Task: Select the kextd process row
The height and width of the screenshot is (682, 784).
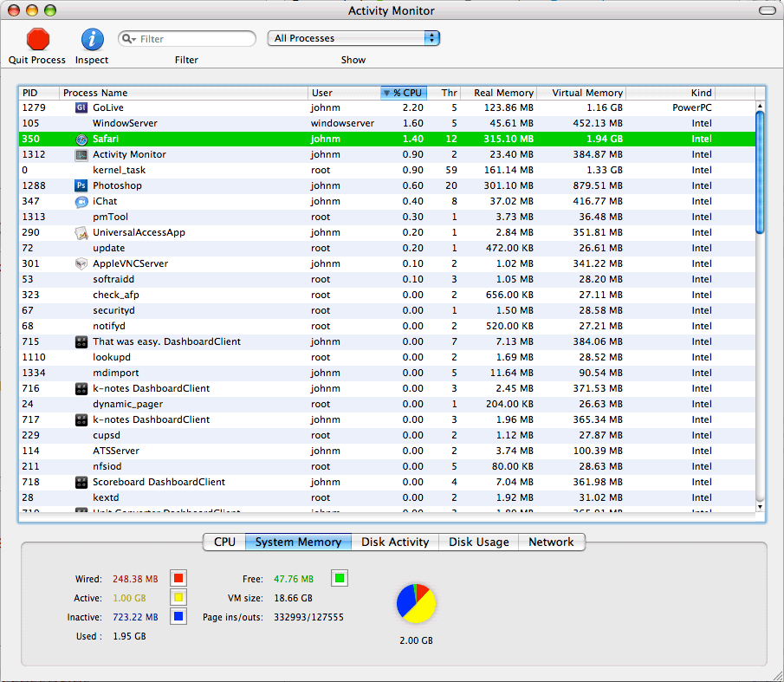Action: coord(387,498)
